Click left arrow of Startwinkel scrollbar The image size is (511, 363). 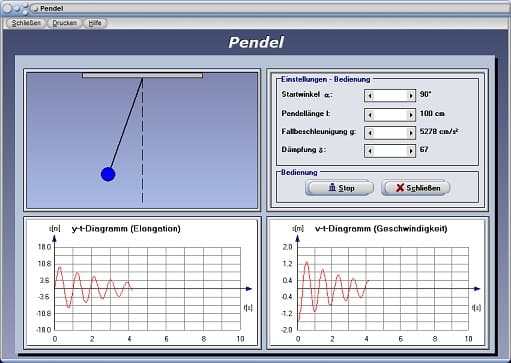(369, 96)
